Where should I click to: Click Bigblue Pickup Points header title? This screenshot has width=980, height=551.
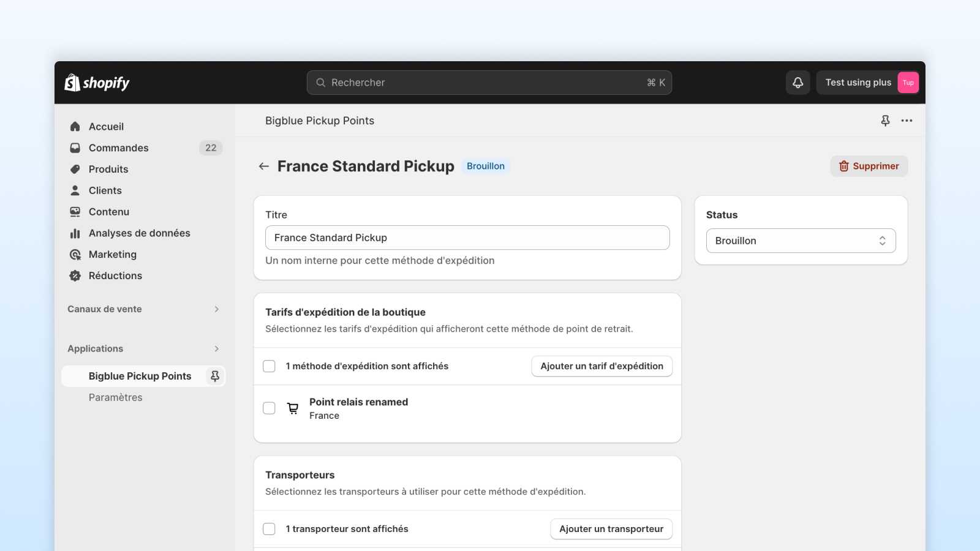(320, 121)
